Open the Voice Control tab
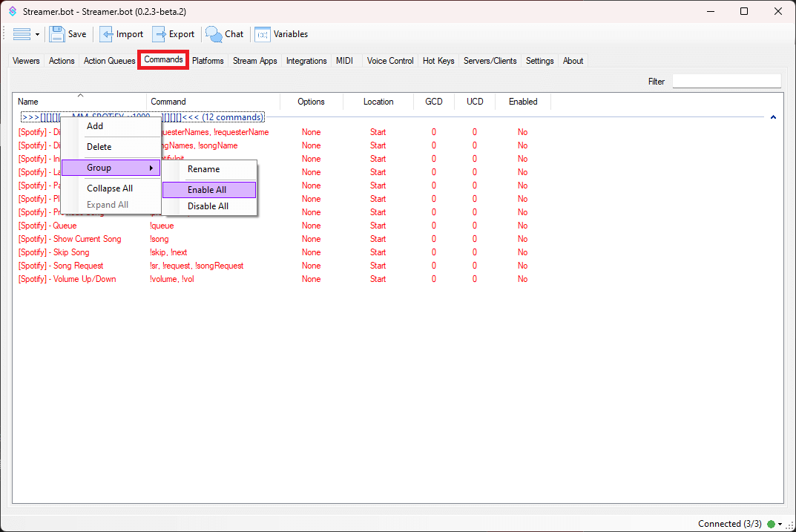This screenshot has width=796, height=532. click(390, 60)
